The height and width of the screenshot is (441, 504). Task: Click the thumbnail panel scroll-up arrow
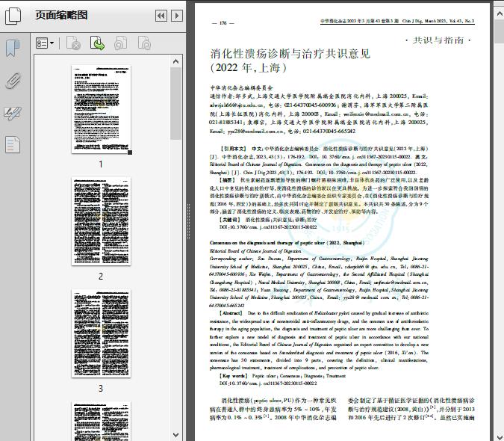[175, 61]
